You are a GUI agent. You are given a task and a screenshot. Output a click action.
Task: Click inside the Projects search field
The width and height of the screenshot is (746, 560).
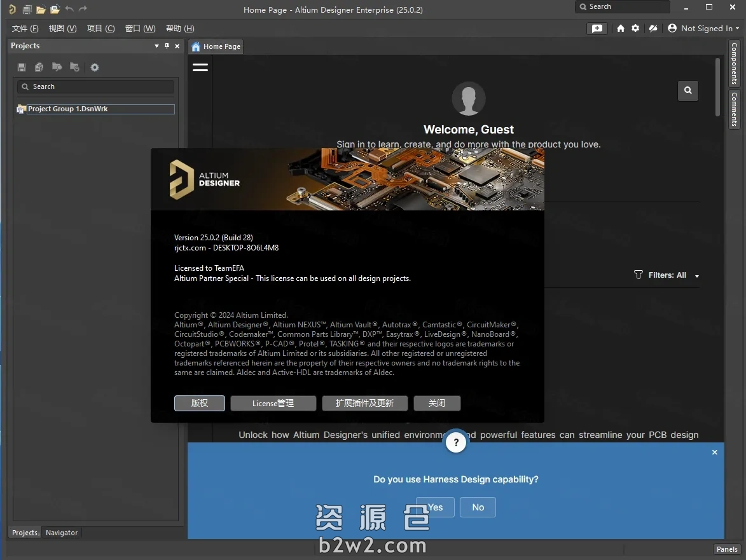tap(95, 86)
